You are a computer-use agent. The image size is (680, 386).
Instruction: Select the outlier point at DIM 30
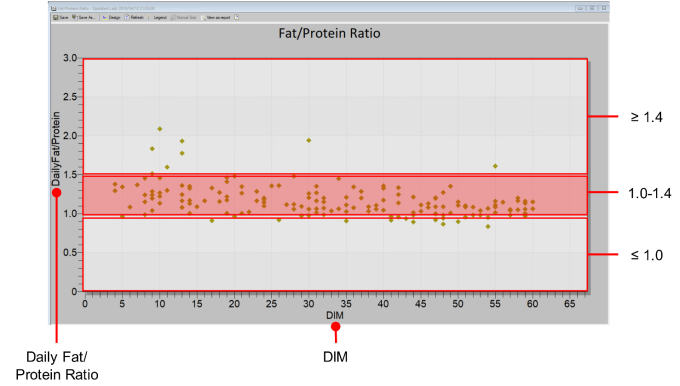pos(309,141)
